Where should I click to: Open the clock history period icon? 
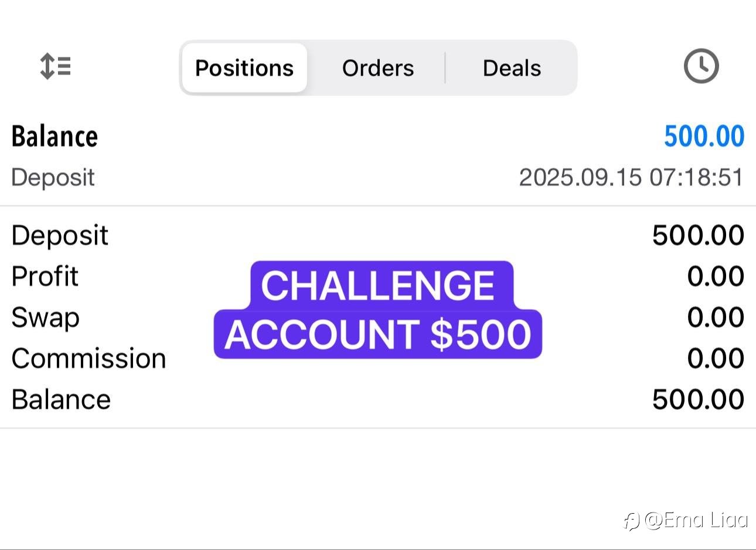pos(701,66)
